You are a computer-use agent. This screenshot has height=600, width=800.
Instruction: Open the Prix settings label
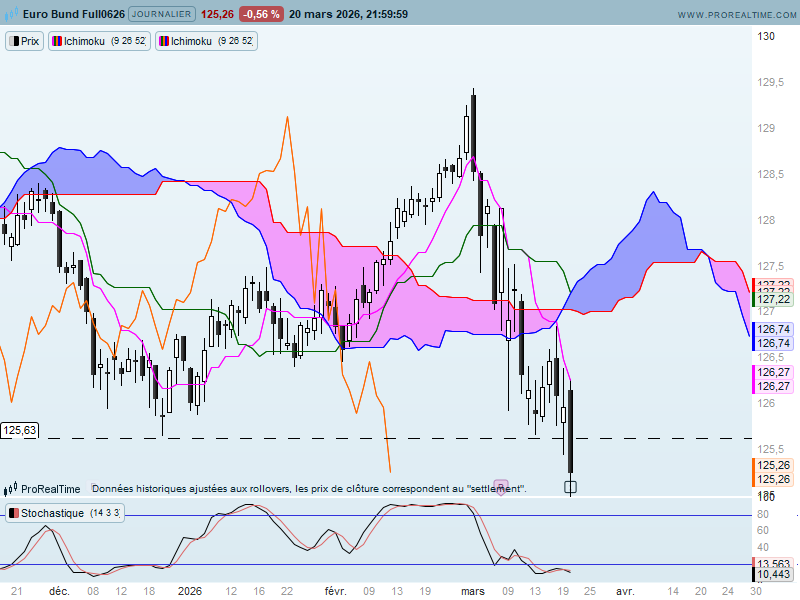click(x=31, y=41)
